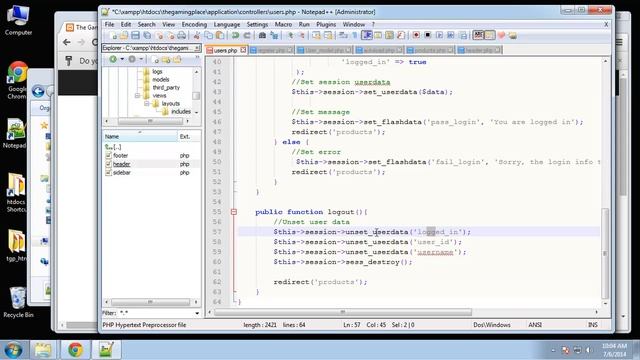Click the Start Recording macro icon

coord(416,36)
